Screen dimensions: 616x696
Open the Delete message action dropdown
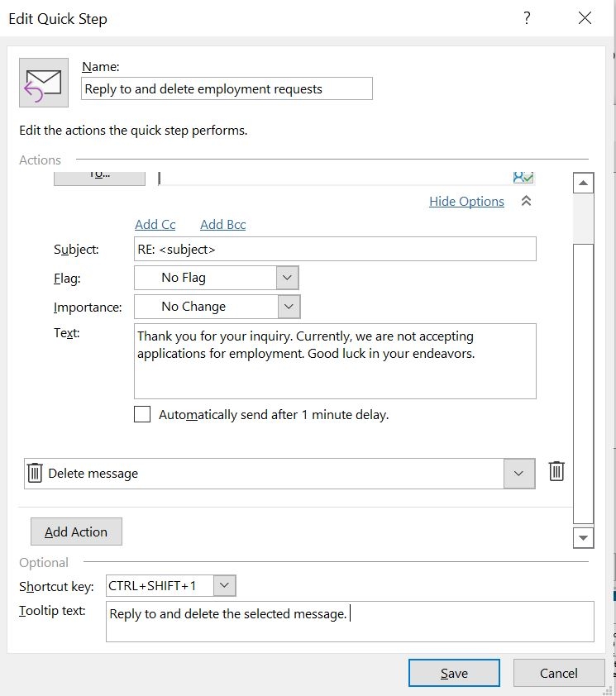[x=518, y=474]
